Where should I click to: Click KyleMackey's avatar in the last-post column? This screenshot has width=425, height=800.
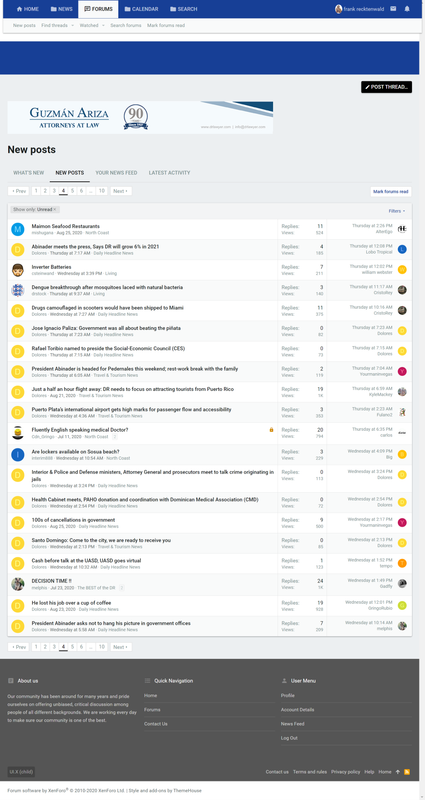[402, 392]
